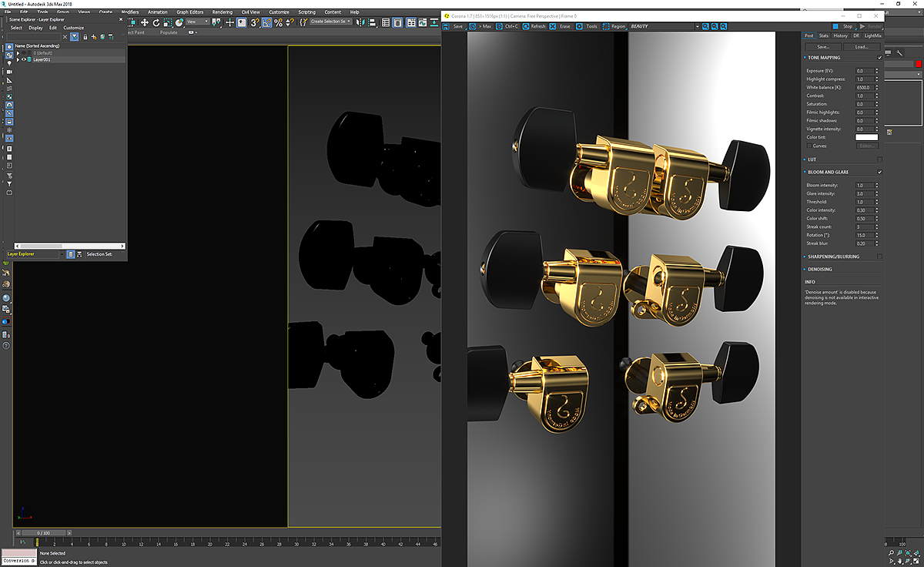Select the Move tool in main toolbar
Viewport: 924px width, 567px height.
144,22
